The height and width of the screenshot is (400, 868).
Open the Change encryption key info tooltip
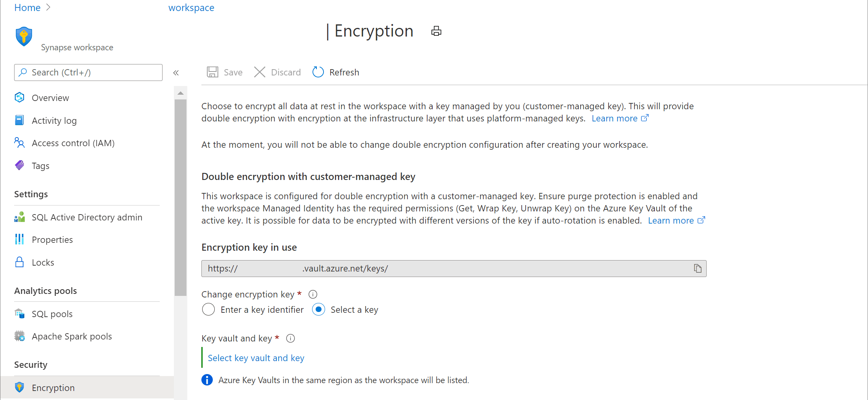[312, 294]
